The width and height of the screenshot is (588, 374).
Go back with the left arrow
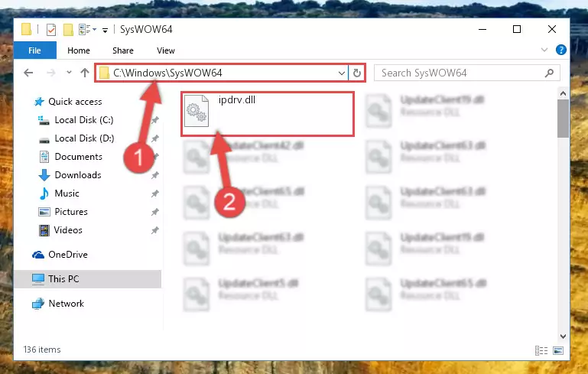[28, 73]
